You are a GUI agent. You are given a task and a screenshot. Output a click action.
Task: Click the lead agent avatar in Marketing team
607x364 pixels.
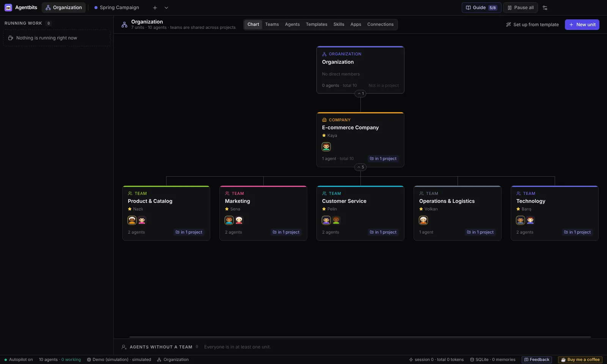(x=229, y=220)
